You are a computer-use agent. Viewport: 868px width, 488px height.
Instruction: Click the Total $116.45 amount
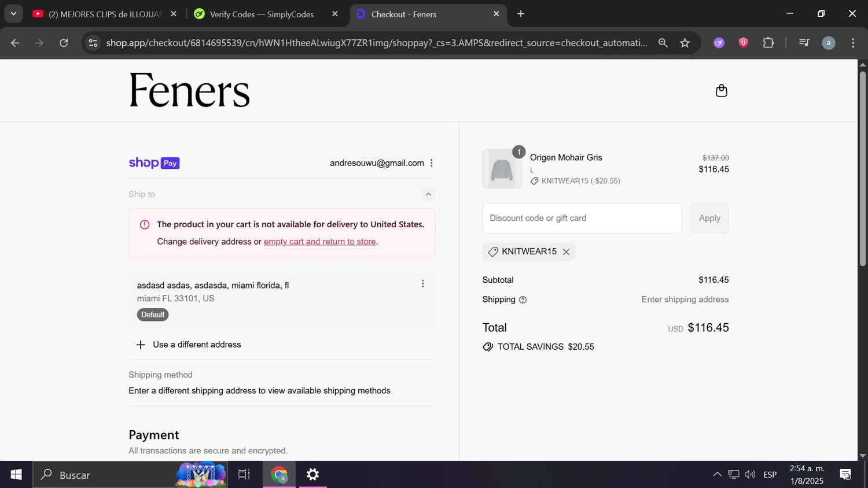[708, 328]
